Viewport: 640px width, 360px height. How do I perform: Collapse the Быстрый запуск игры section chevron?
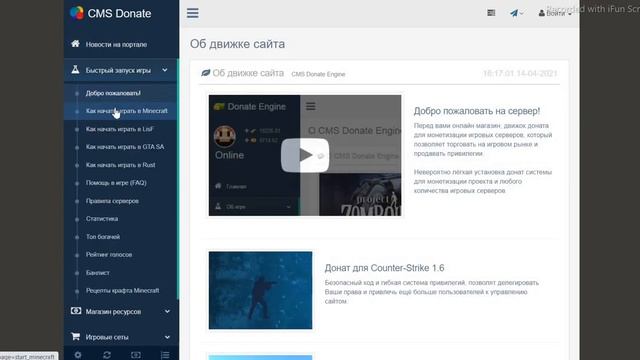click(164, 70)
